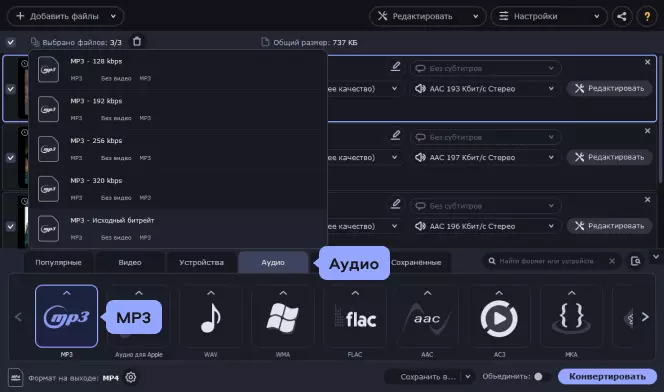Expand the AAC presets chevron
Screen dimensions: 664x392
[427, 293]
